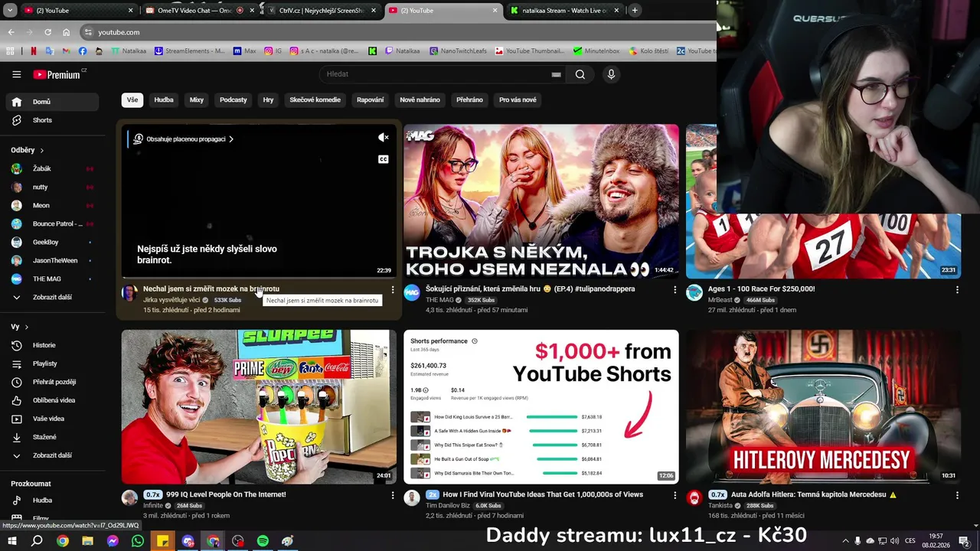Show more library items via Zobrazit další under Stažené
Screen dimensions: 980x551
click(x=52, y=455)
